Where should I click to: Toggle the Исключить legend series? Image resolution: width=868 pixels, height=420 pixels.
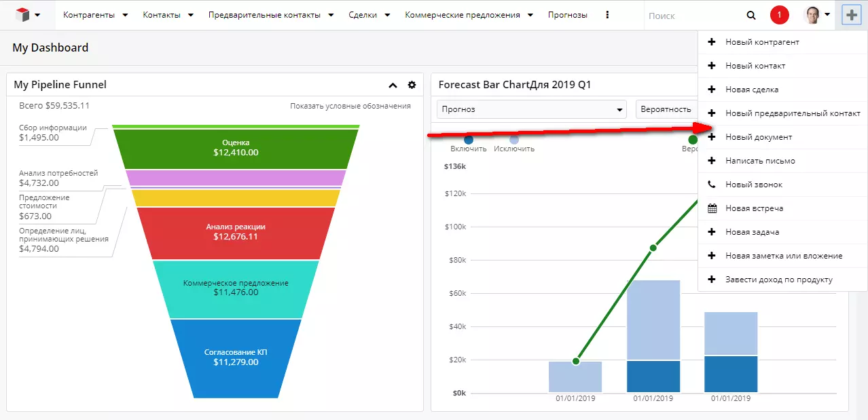click(514, 144)
